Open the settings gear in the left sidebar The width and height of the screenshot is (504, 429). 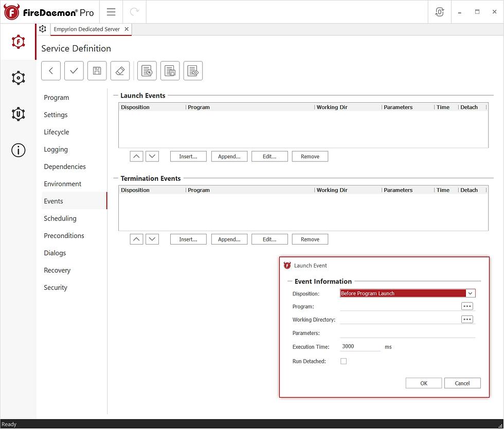point(18,78)
